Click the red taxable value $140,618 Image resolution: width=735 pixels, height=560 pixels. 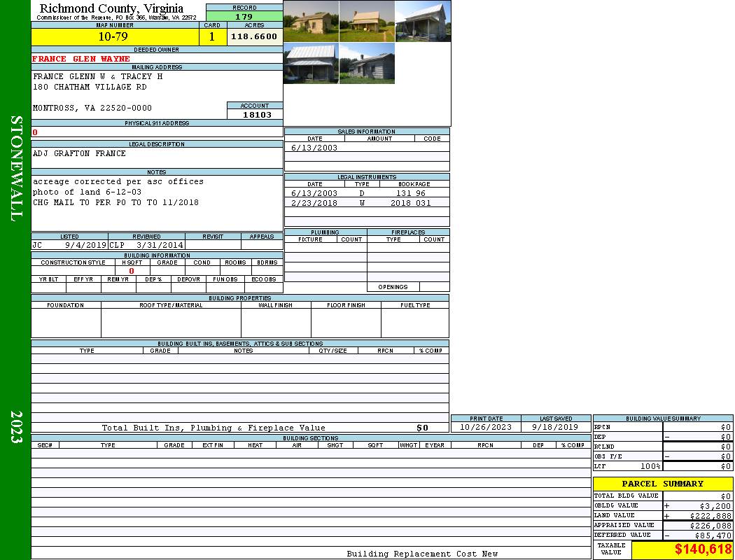click(703, 550)
